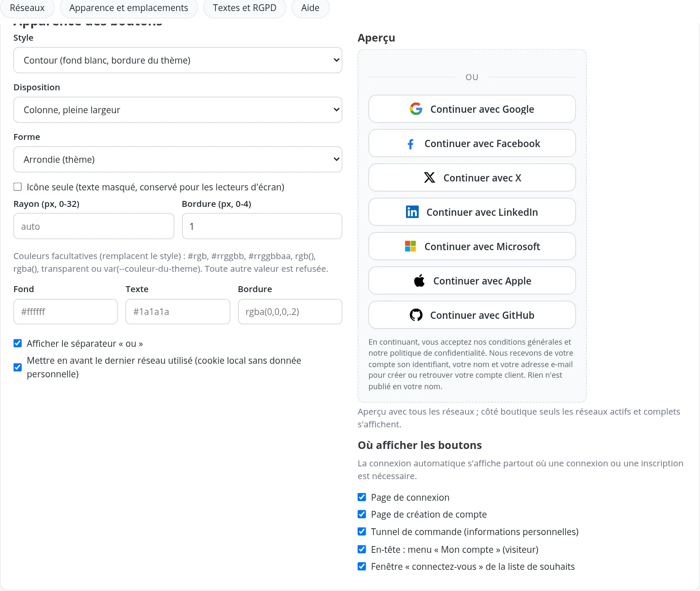
Task: Click the Rayon (px, 0-32) input
Action: 94,226
